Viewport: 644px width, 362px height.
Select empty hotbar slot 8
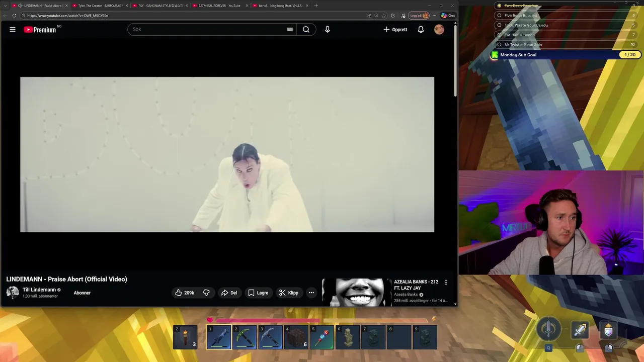pos(399,337)
